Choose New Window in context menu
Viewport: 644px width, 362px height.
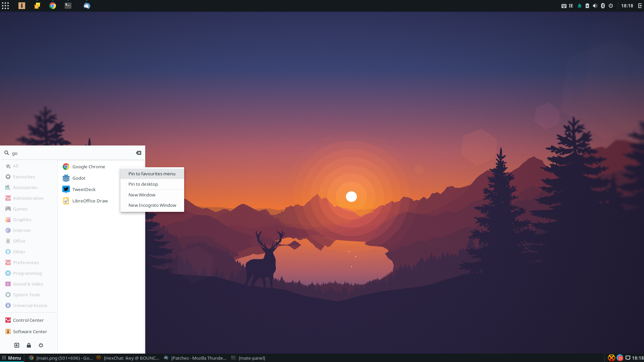(x=152, y=195)
